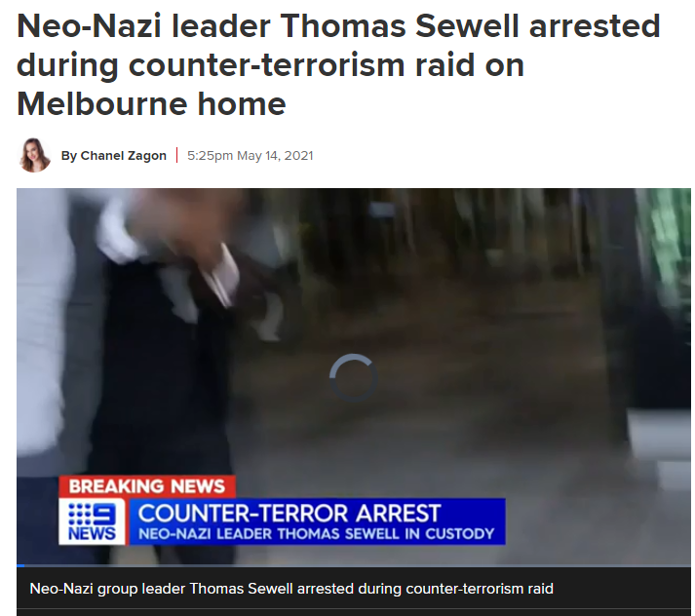Viewport: 695px width, 616px height.
Task: Click the word counter-terrorism in the headline
Action: pyautogui.click(x=267, y=64)
